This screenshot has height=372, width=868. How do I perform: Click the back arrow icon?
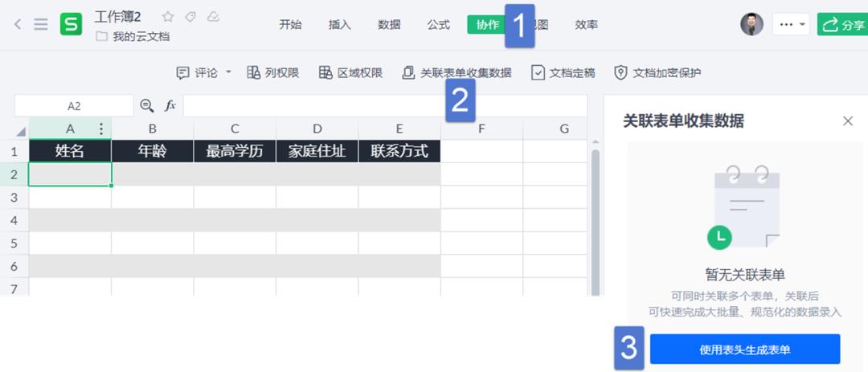click(x=18, y=24)
